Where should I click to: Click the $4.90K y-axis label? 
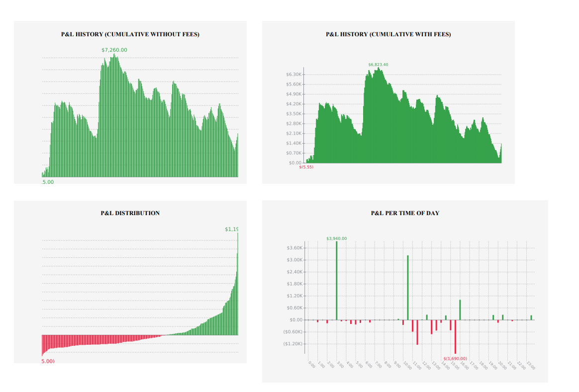click(x=293, y=94)
